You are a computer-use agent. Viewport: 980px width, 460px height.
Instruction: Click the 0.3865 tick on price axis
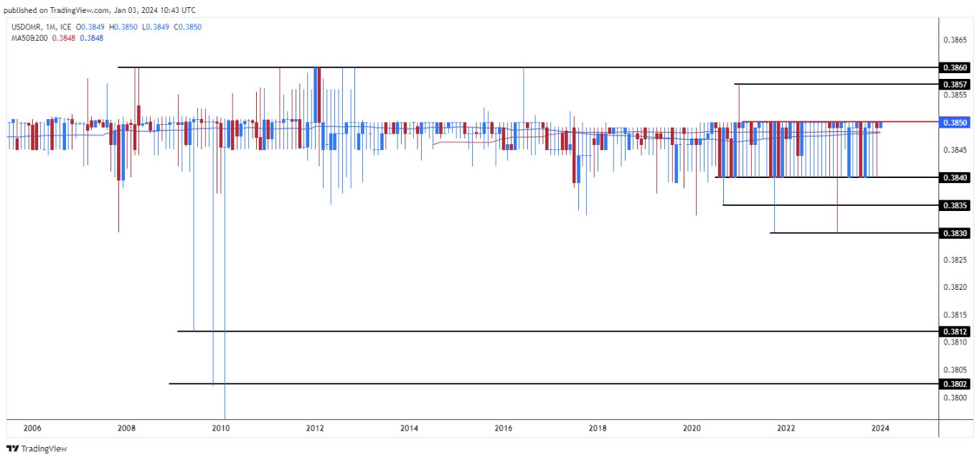pos(956,39)
